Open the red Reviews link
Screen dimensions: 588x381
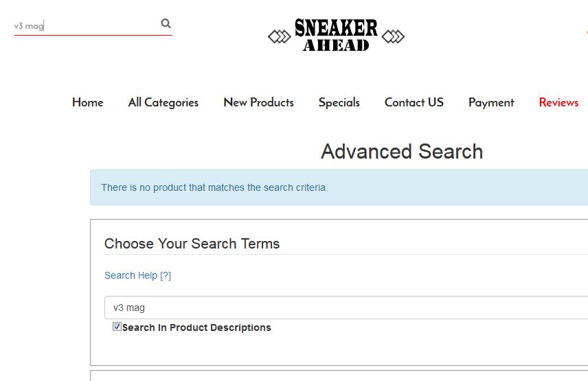click(558, 102)
